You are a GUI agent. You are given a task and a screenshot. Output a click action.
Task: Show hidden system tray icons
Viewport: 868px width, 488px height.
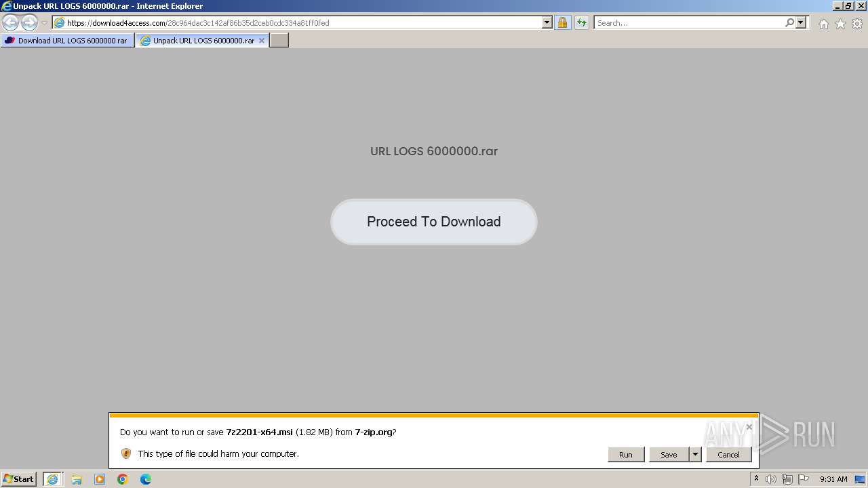(x=756, y=479)
